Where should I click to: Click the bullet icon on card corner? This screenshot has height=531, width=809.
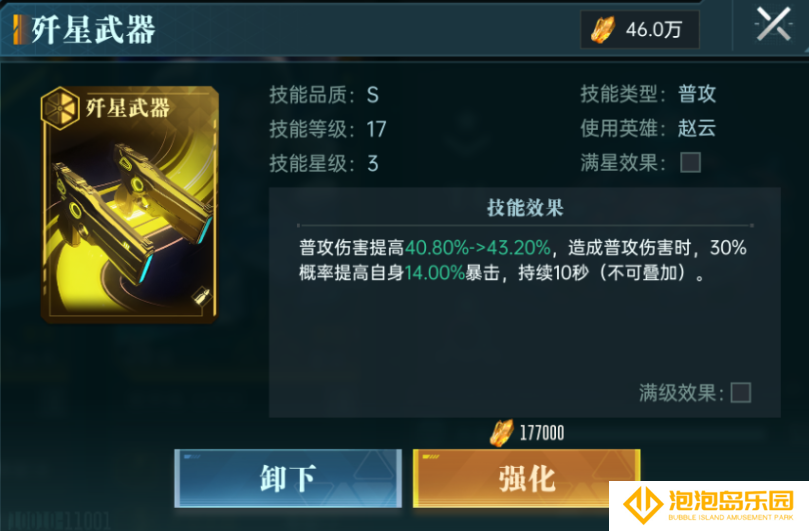(x=201, y=297)
